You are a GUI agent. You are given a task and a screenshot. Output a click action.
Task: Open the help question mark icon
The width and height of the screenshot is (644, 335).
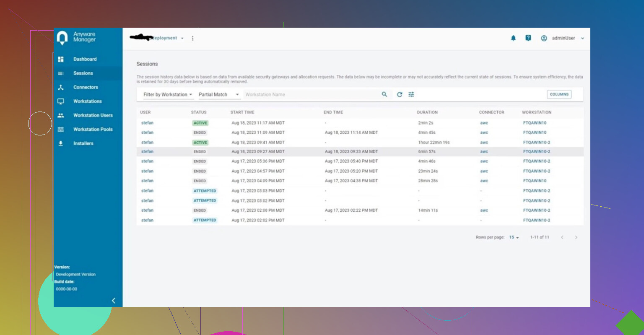tap(528, 38)
